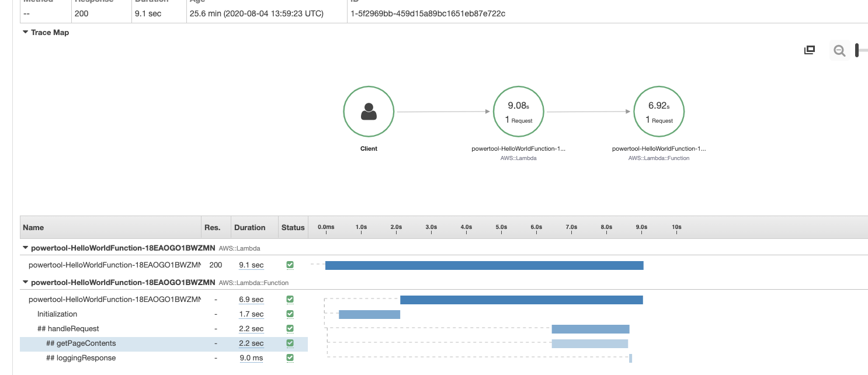Screen dimensions: 868x375
Task: Collapse the Trace Map section
Action: point(25,32)
